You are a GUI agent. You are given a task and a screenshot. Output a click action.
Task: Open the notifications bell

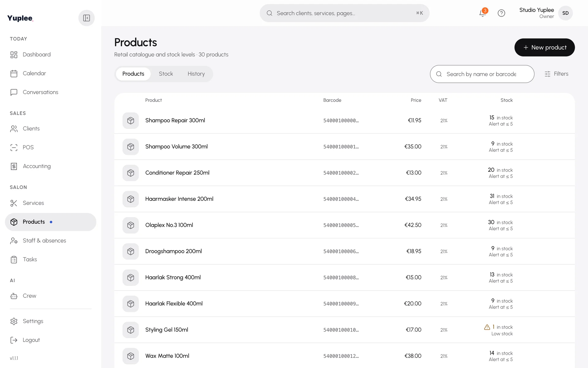tap(483, 13)
